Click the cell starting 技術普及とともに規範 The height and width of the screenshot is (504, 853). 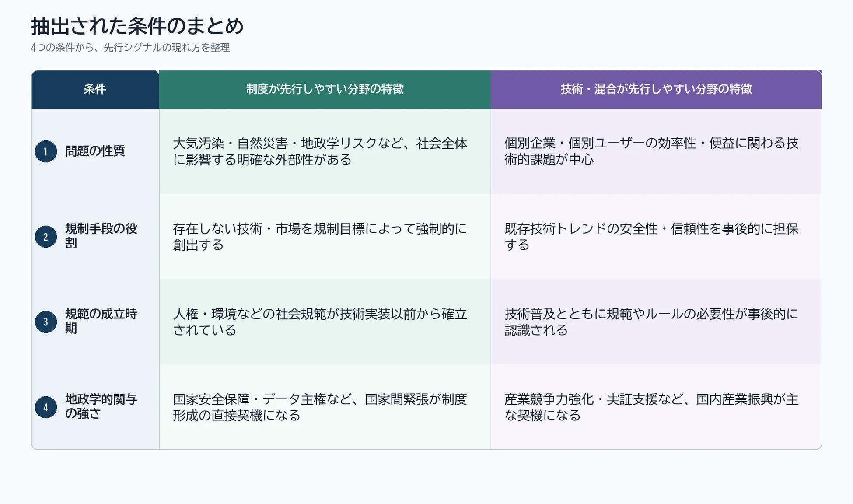coord(656,322)
